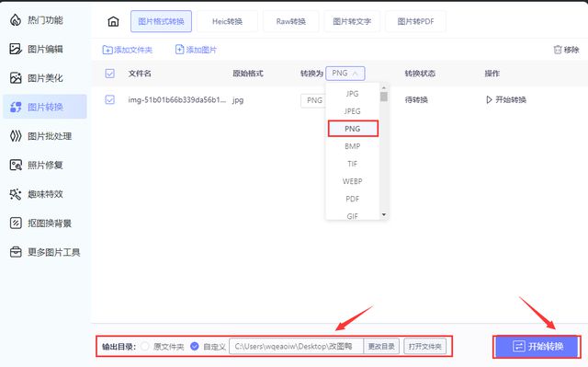
Task: Choose TIF from the format list
Action: 353,164
